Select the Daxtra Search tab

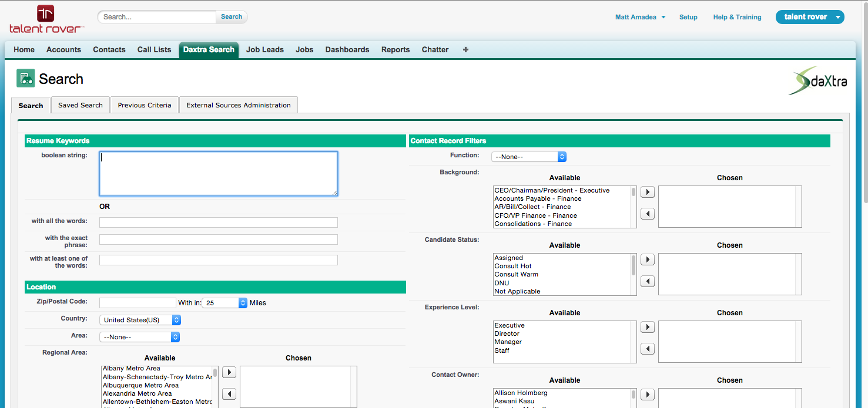pos(209,50)
